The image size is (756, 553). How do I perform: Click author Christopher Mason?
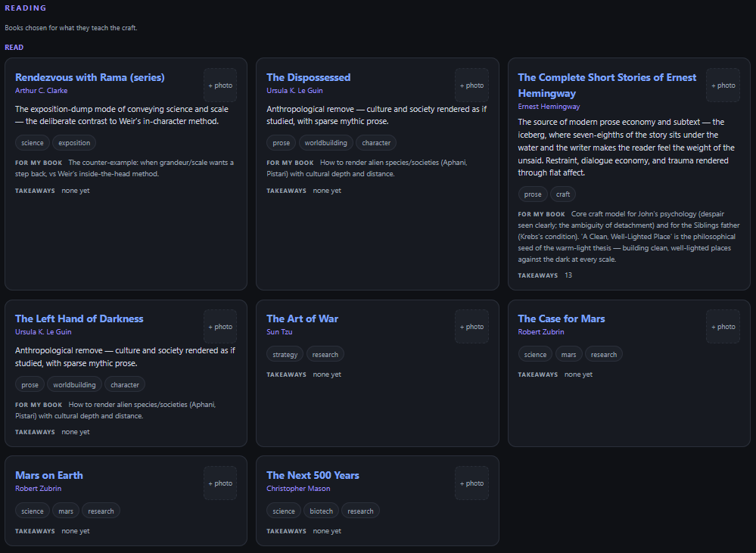point(298,489)
